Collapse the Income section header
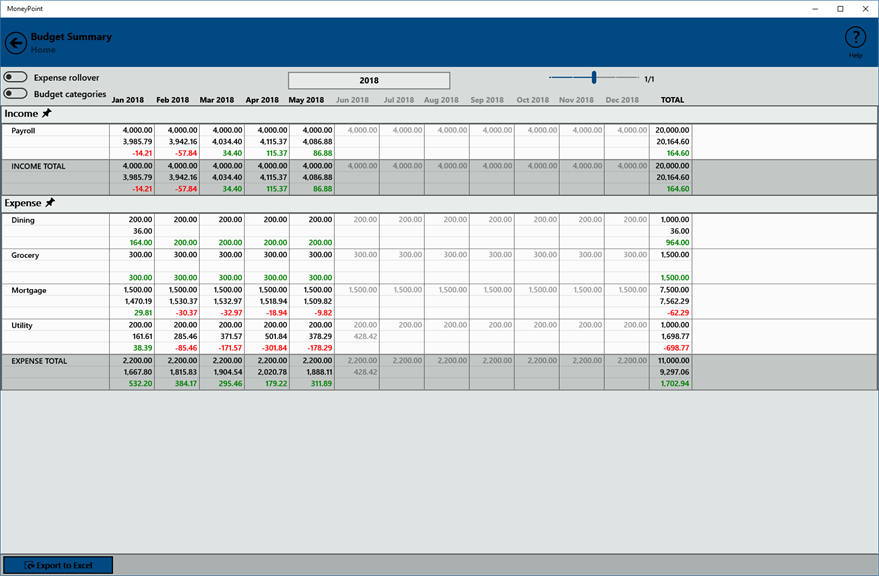 click(440, 114)
